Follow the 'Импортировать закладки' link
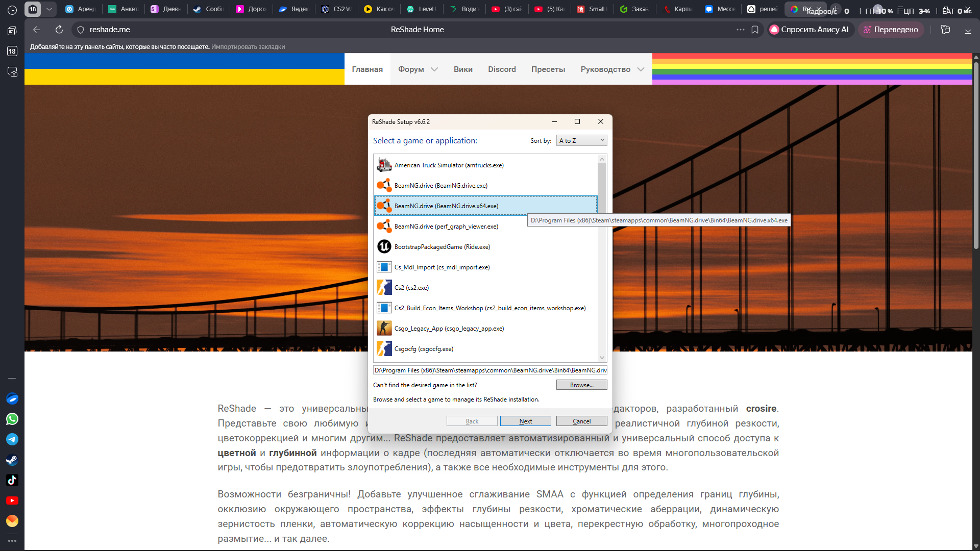Viewport: 980px width, 551px height. 248,47
